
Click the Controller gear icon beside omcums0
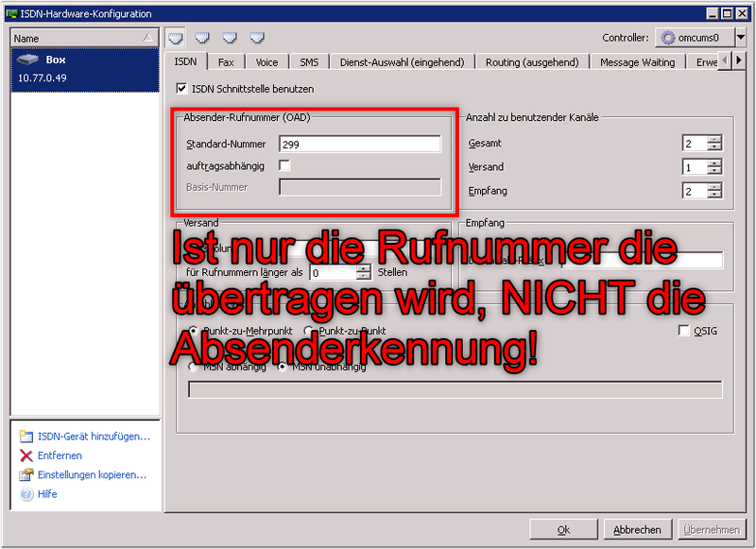tap(667, 38)
